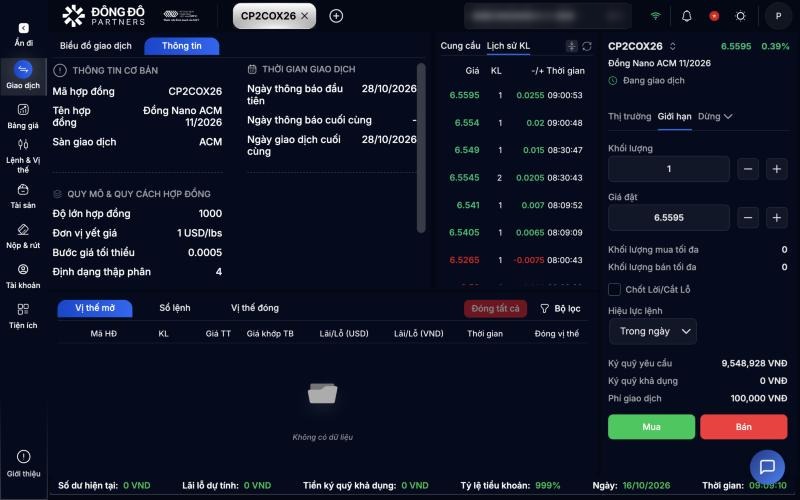Open Tài khoản account section

click(x=23, y=276)
